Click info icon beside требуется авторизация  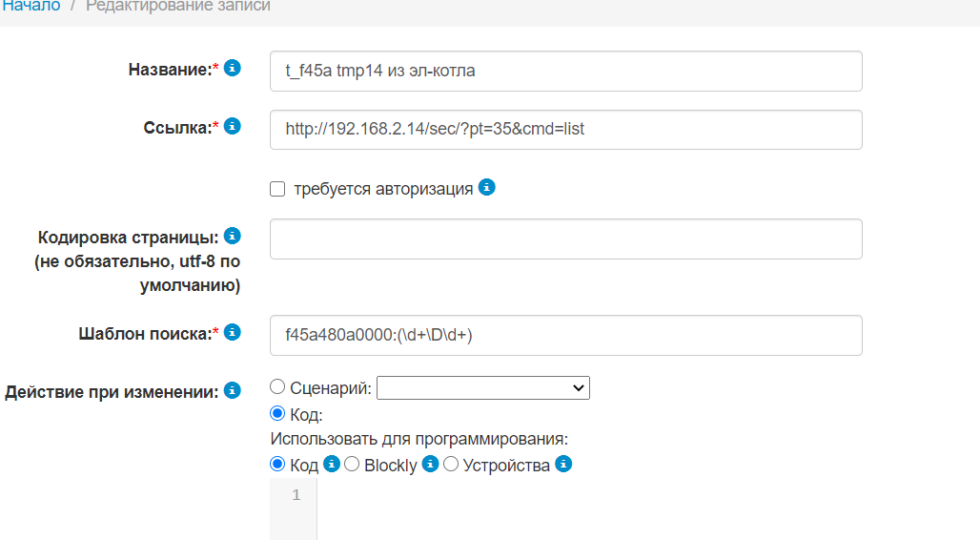(x=487, y=187)
